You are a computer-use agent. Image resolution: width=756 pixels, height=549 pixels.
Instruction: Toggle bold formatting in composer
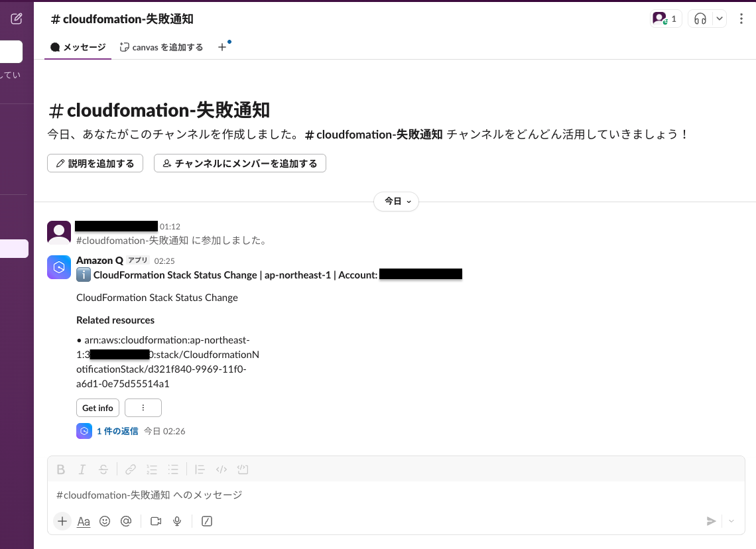61,469
